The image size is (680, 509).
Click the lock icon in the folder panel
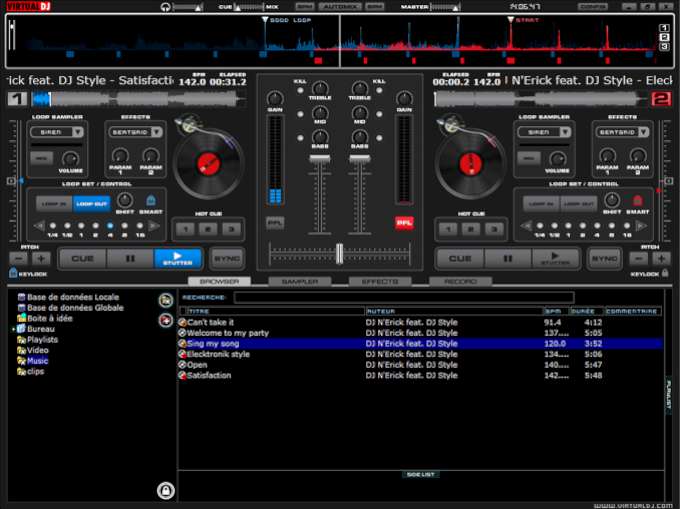(x=166, y=490)
